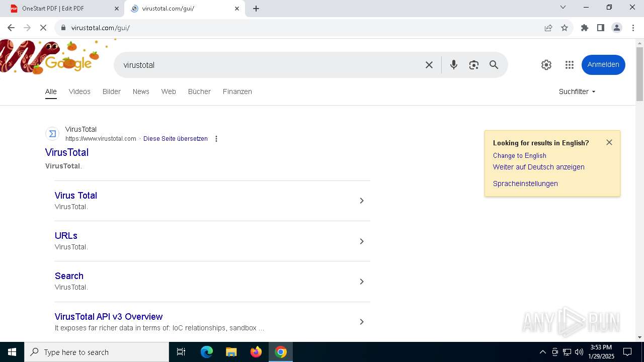Start voice search with microphone icon
The width and height of the screenshot is (644, 362).
pyautogui.click(x=454, y=65)
